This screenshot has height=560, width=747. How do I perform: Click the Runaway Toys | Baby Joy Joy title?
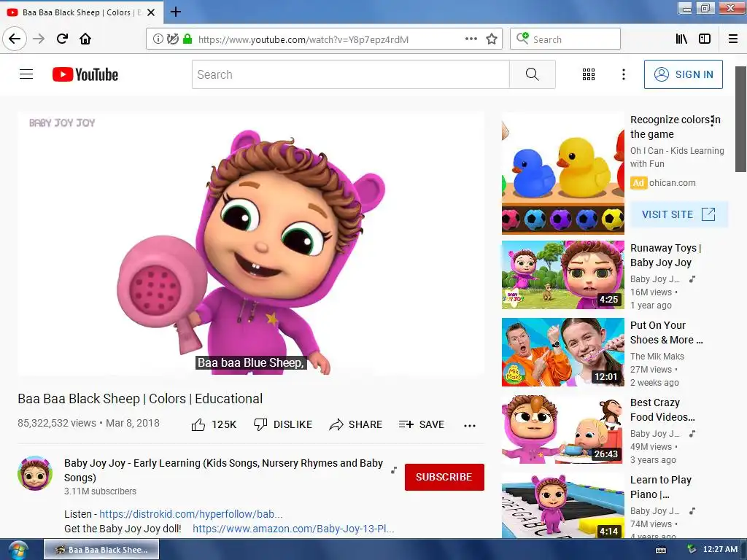point(665,255)
